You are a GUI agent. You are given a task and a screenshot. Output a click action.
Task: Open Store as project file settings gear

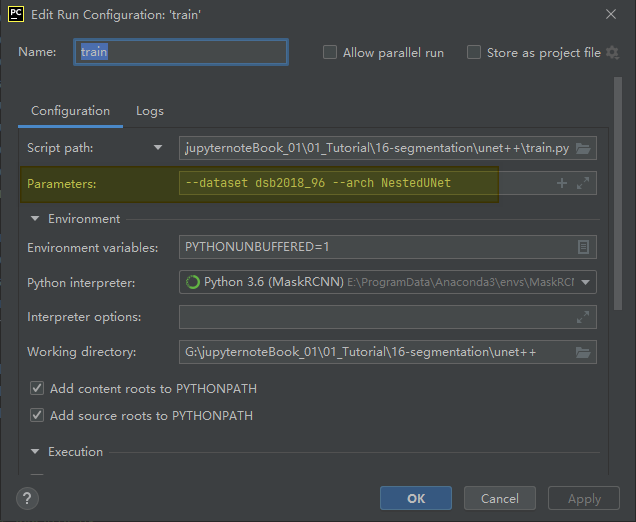(612, 53)
